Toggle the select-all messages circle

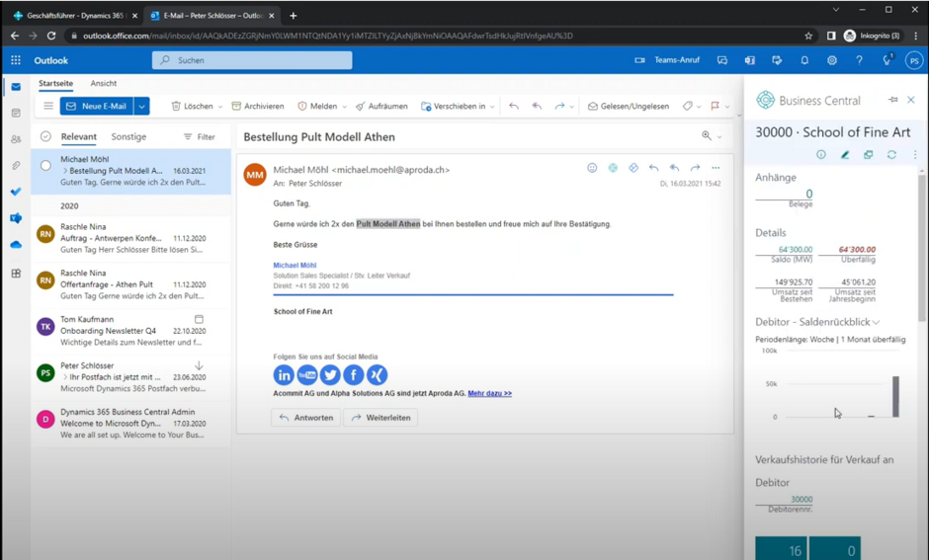coord(45,136)
